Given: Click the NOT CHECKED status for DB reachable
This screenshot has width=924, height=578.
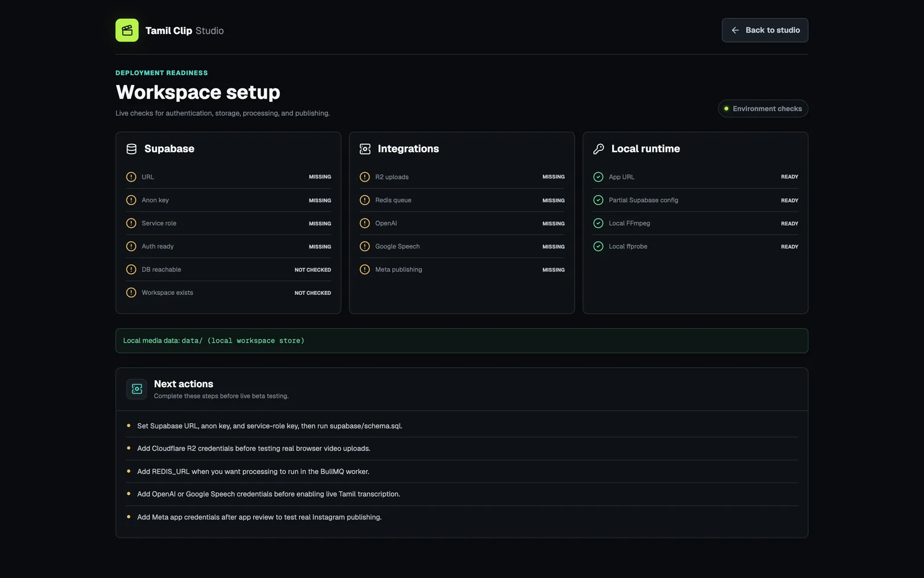Looking at the screenshot, I should click(x=313, y=270).
